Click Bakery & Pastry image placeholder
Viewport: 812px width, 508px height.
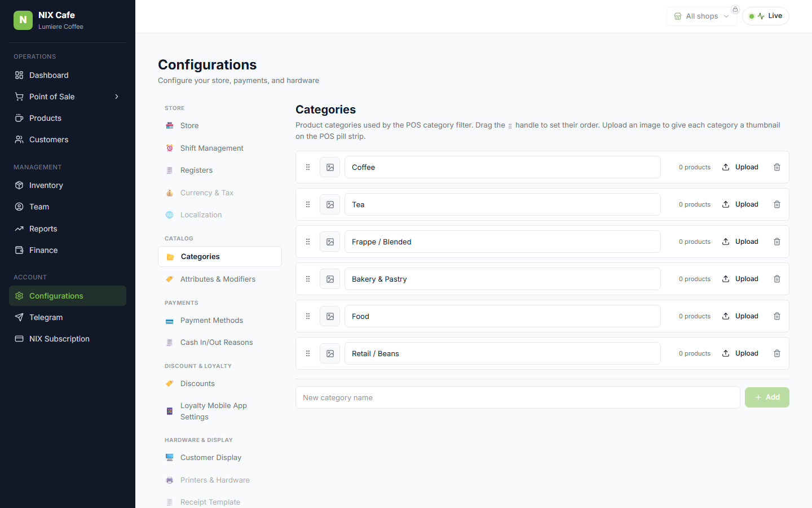330,279
